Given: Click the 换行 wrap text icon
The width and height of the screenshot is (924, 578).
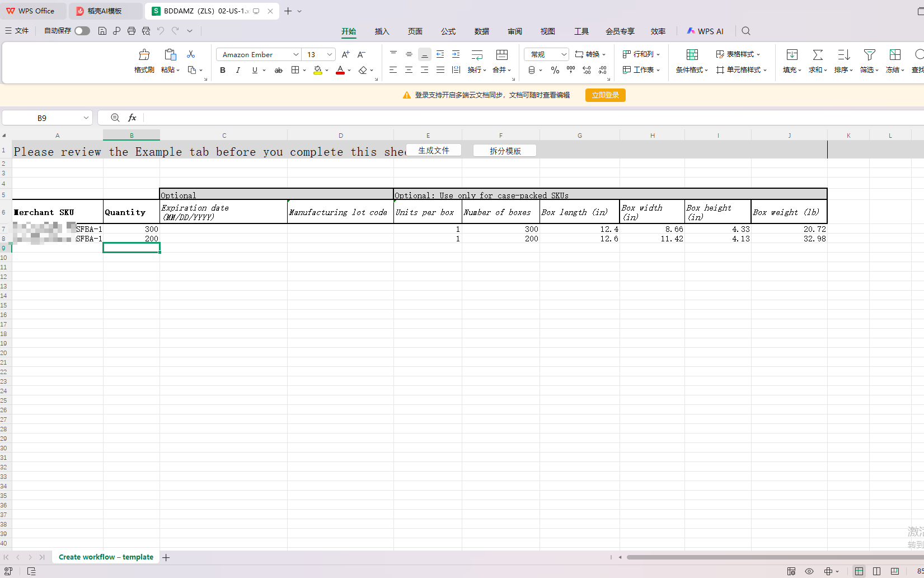Looking at the screenshot, I should (477, 55).
